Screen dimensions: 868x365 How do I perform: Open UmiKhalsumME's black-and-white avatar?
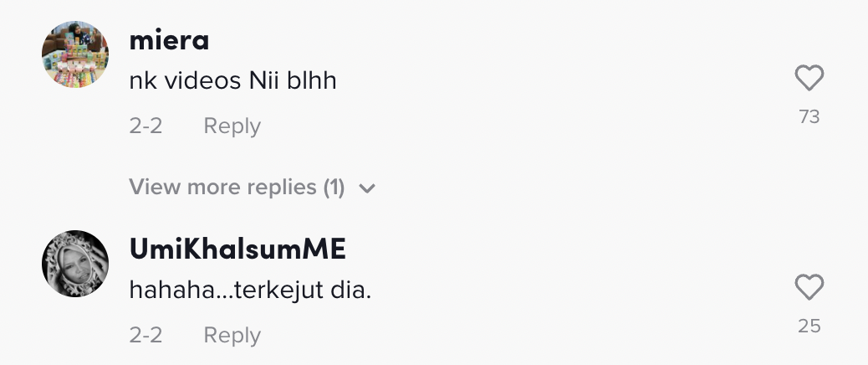click(75, 264)
